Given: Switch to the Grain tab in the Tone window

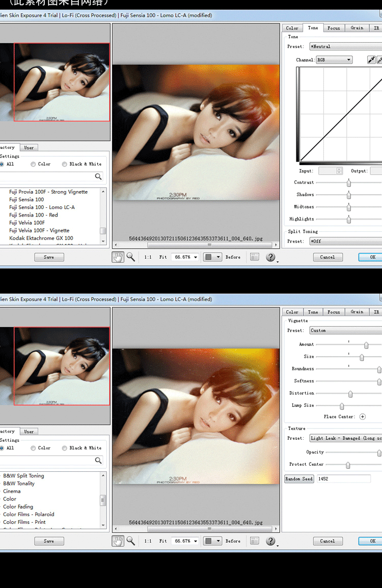Looking at the screenshot, I should point(357,28).
